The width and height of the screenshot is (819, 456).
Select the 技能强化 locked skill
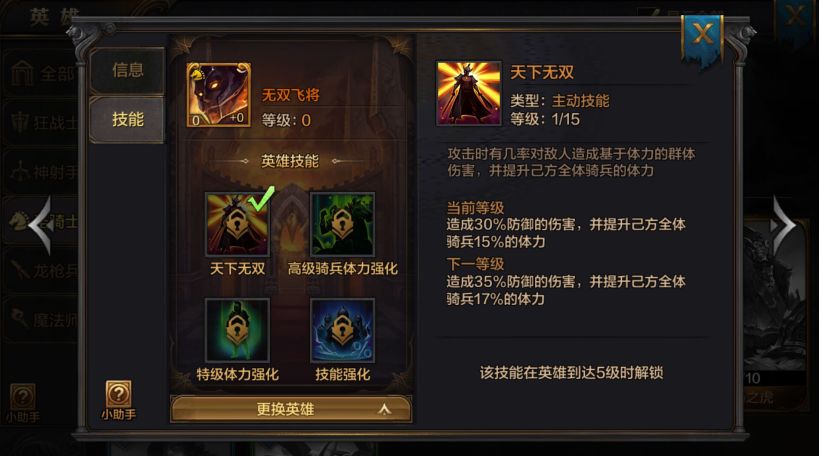click(342, 330)
